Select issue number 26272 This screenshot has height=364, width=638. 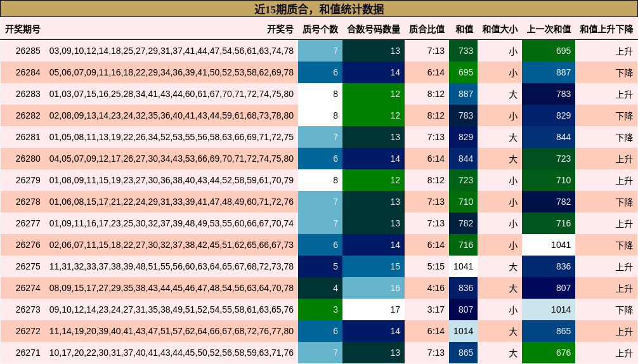pyautogui.click(x=28, y=331)
